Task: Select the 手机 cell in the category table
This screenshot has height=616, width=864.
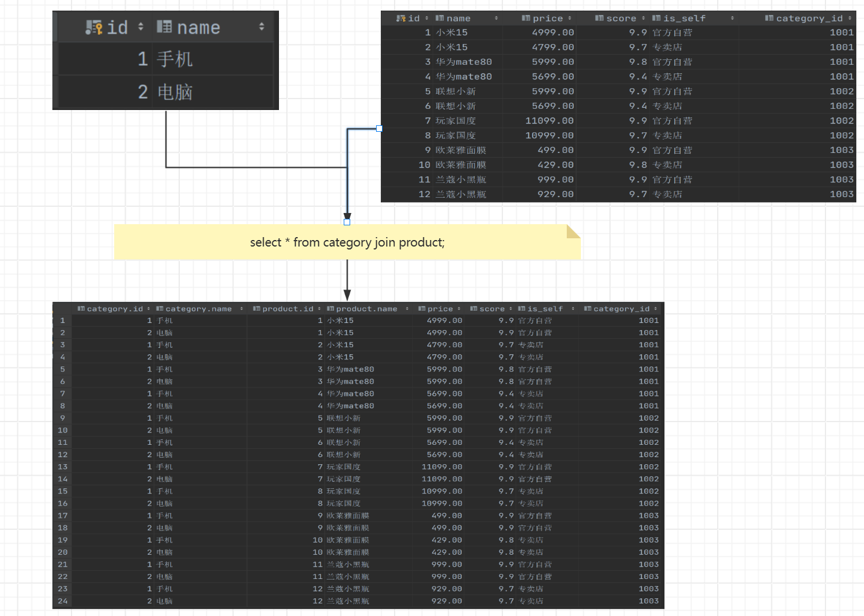Action: pyautogui.click(x=213, y=59)
